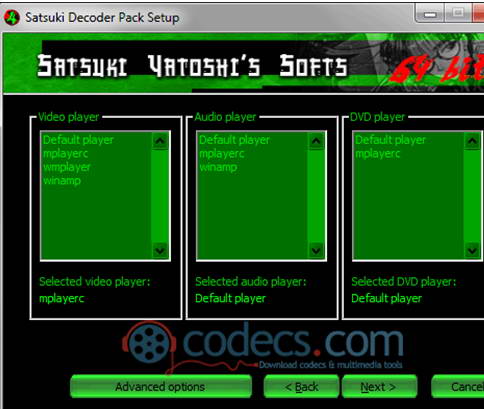Choose mplayerc in the Audio player list

(221, 154)
